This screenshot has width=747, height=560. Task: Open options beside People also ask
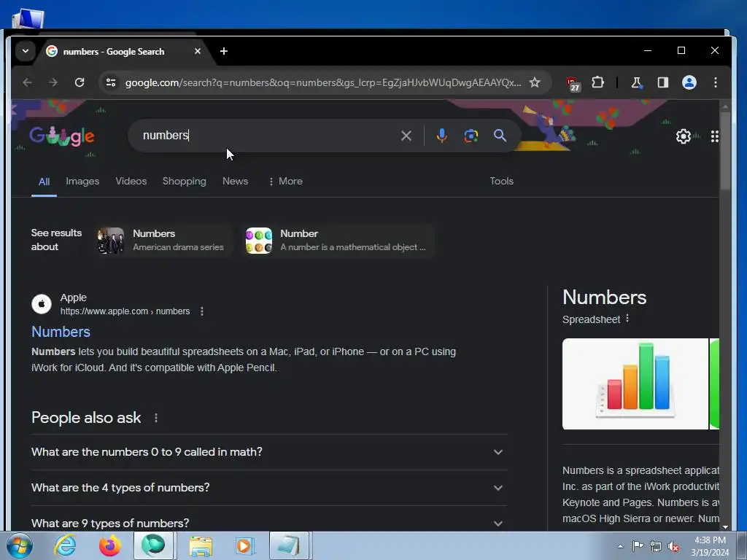156,418
